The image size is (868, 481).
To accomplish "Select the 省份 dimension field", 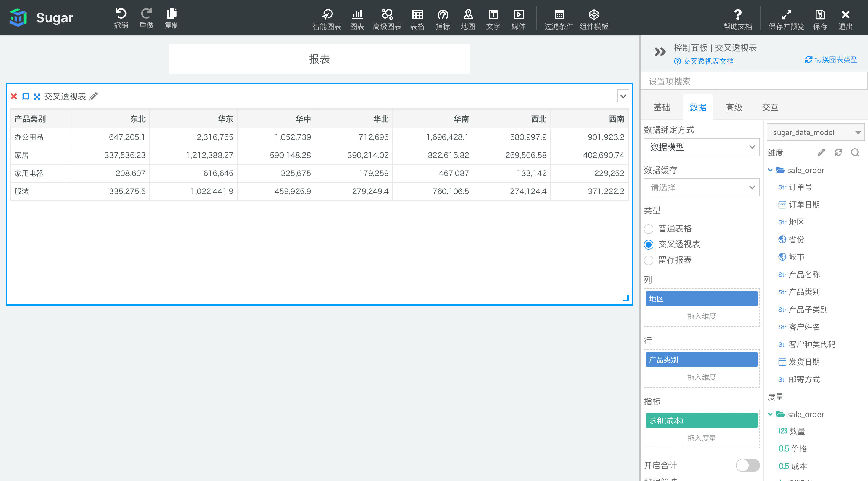I will click(791, 240).
